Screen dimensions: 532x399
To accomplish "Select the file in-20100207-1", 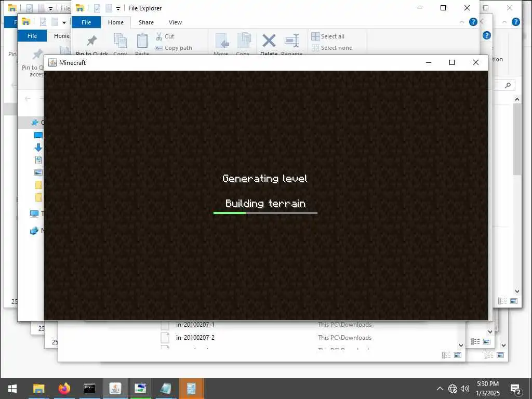I will 195,325.
